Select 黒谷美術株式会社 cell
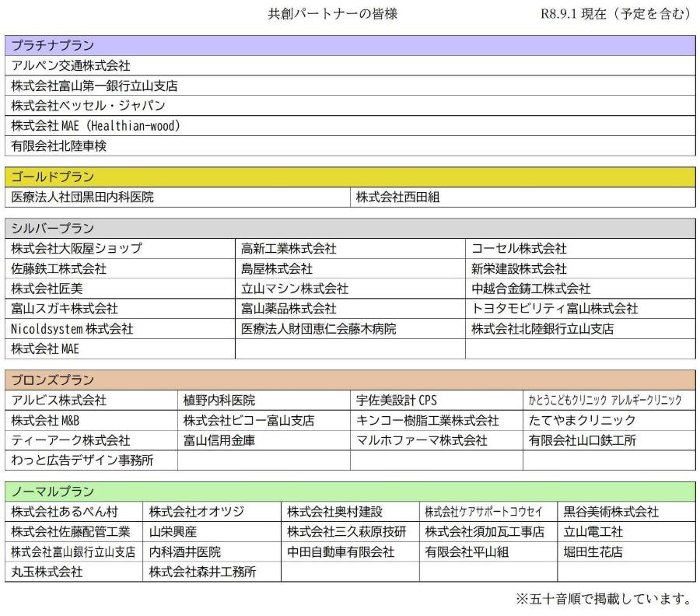This screenshot has width=700, height=616. pyautogui.click(x=626, y=512)
